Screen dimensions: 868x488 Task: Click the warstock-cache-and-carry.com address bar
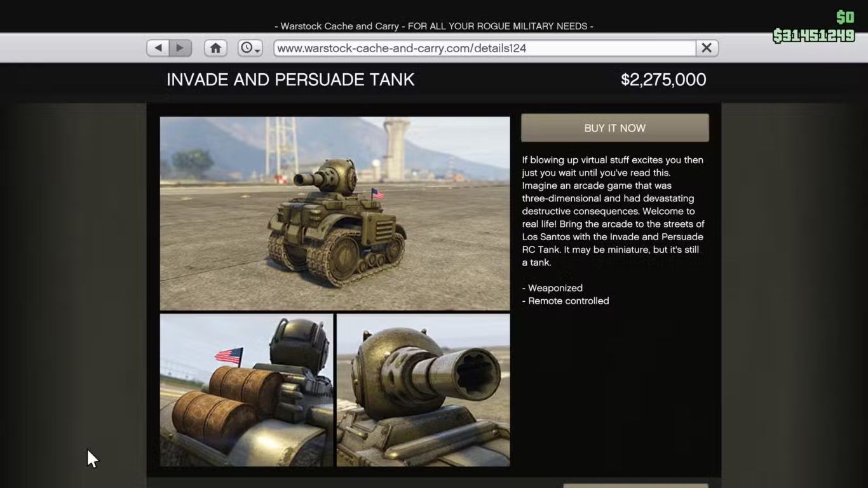[484, 48]
